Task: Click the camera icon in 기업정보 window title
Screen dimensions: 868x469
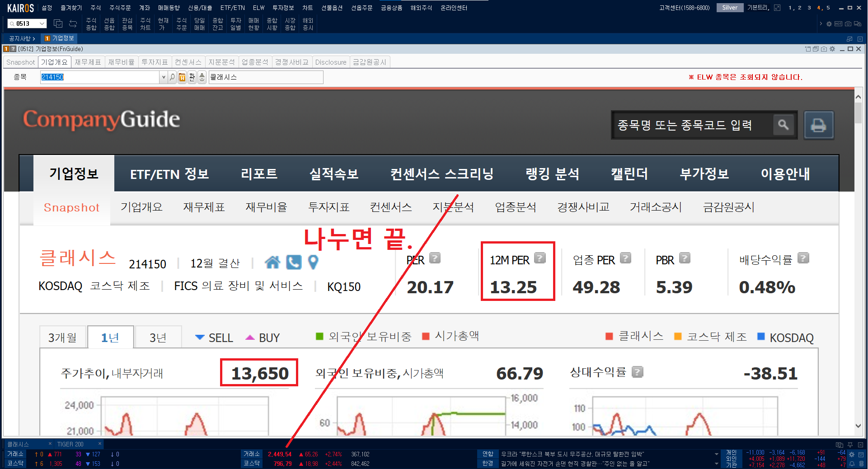Action: point(824,49)
